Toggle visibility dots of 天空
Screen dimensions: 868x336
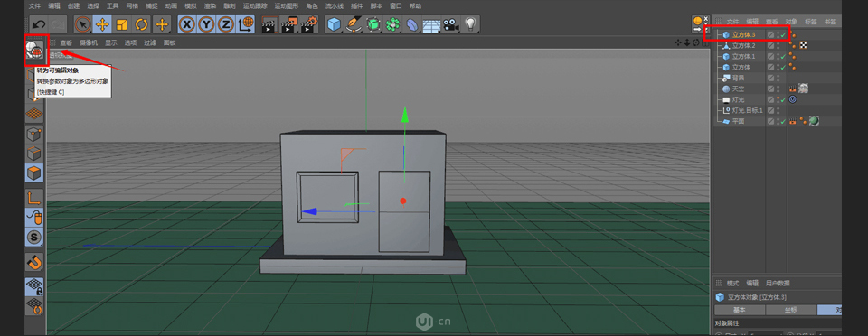(778, 89)
